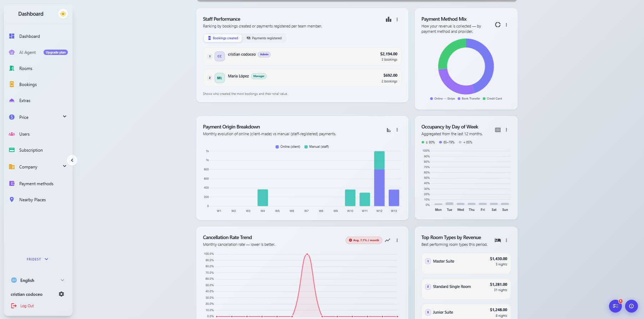Screen dimensions: 644x319
Task: Open Extras menu item
Action: tap(38, 100)
